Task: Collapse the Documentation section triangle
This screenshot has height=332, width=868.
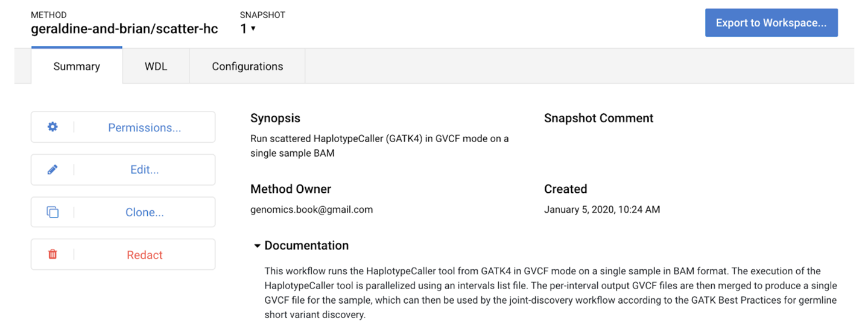Action: point(258,246)
